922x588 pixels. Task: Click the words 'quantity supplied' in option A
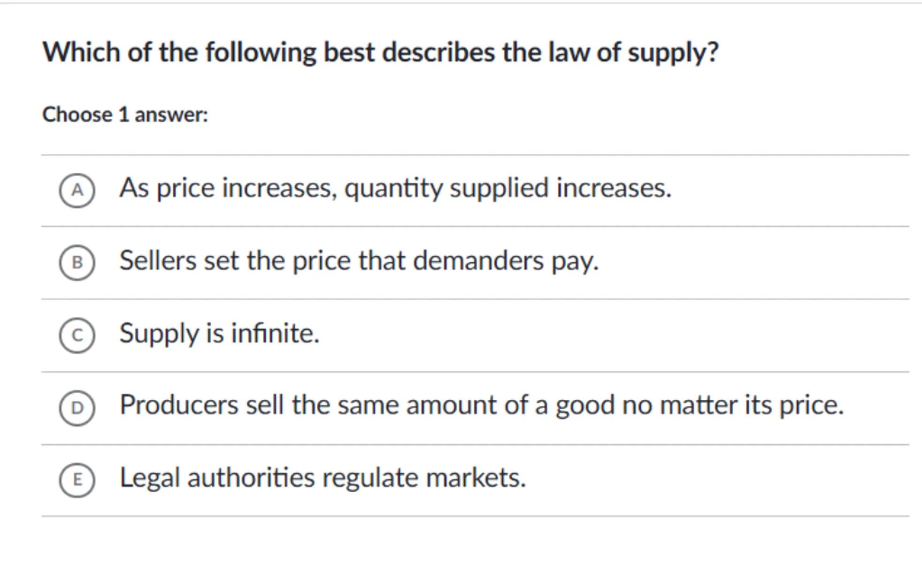click(446, 188)
